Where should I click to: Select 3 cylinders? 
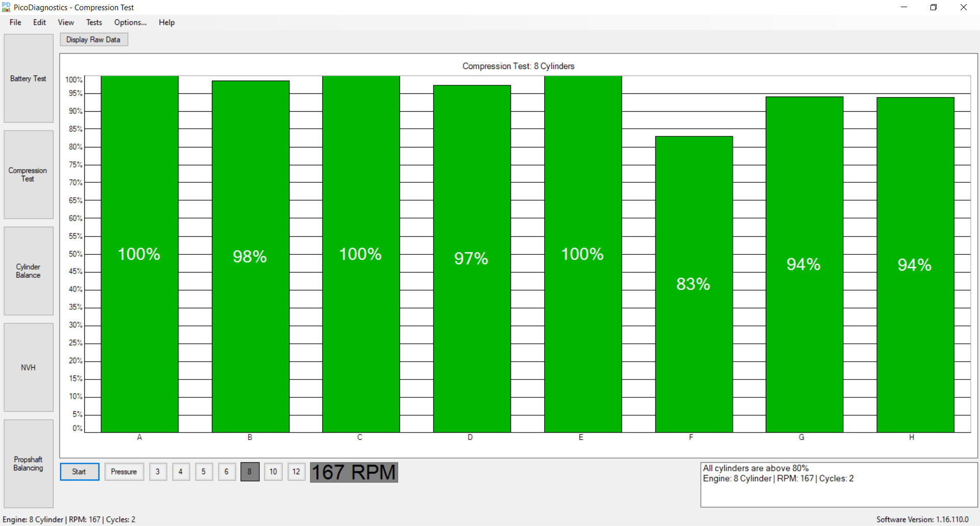[x=158, y=472]
